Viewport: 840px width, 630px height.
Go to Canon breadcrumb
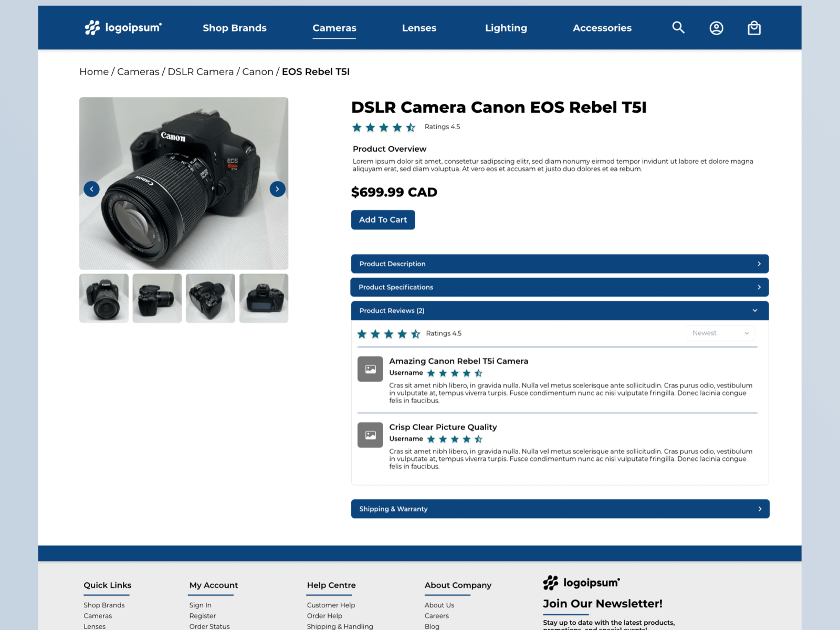point(258,72)
